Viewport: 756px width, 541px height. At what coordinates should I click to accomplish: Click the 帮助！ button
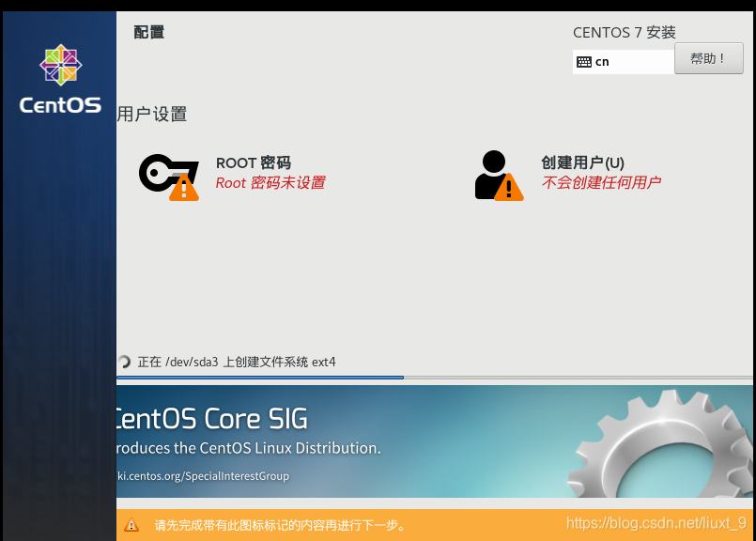(708, 58)
